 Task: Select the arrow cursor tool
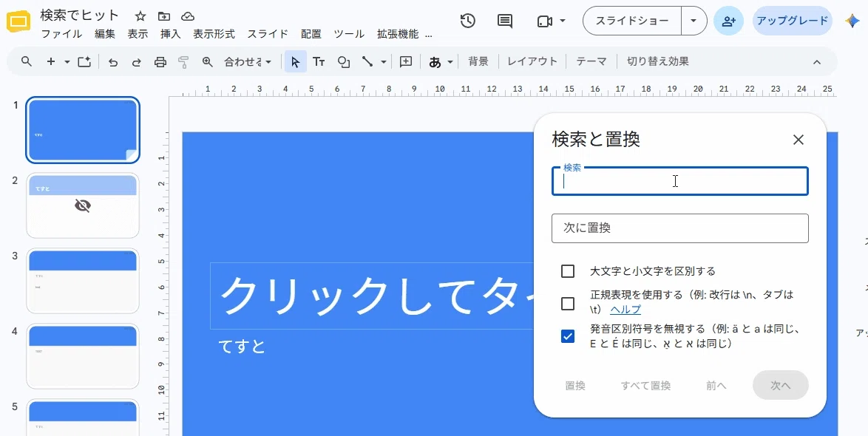pos(296,61)
